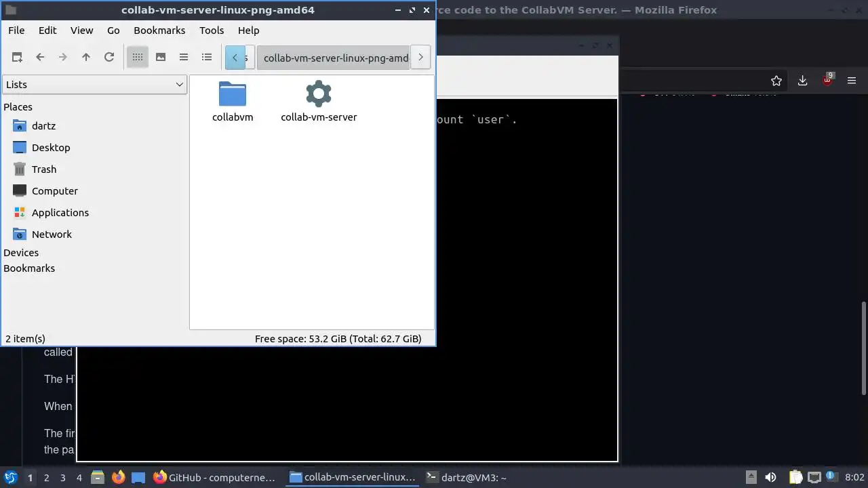
Task: Click the Free space status text
Action: 338,339
